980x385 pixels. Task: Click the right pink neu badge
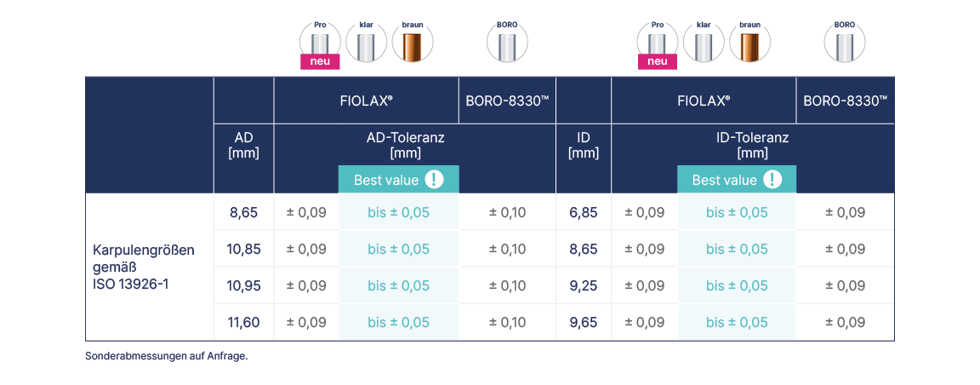click(658, 61)
